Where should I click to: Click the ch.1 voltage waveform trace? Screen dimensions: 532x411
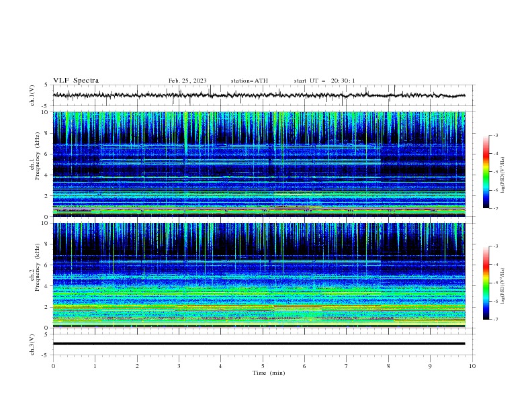pyautogui.click(x=259, y=95)
